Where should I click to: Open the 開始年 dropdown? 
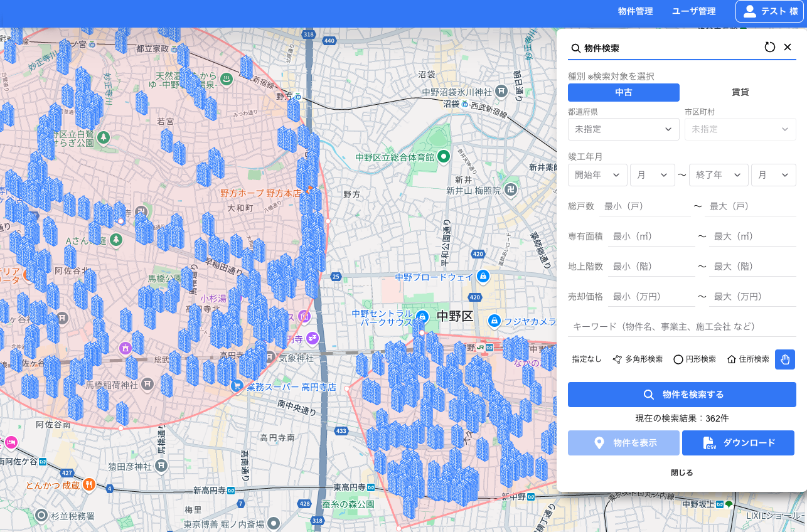pyautogui.click(x=598, y=175)
